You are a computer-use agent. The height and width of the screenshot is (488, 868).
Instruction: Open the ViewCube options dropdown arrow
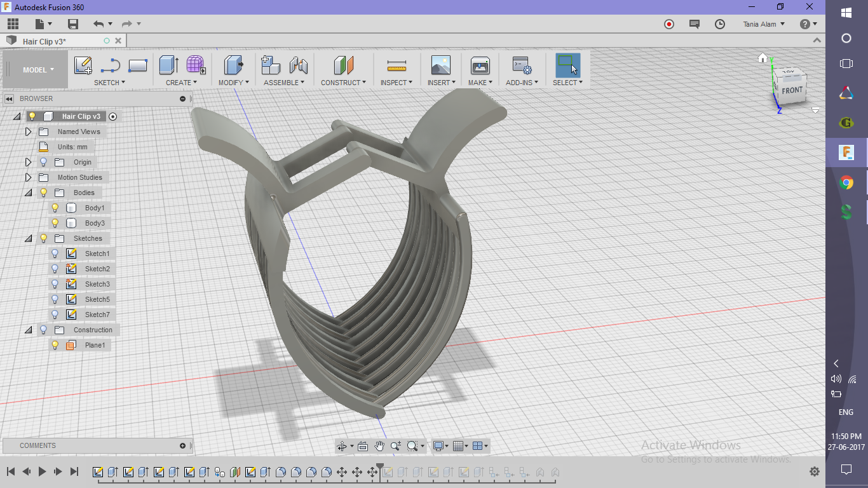click(x=815, y=111)
